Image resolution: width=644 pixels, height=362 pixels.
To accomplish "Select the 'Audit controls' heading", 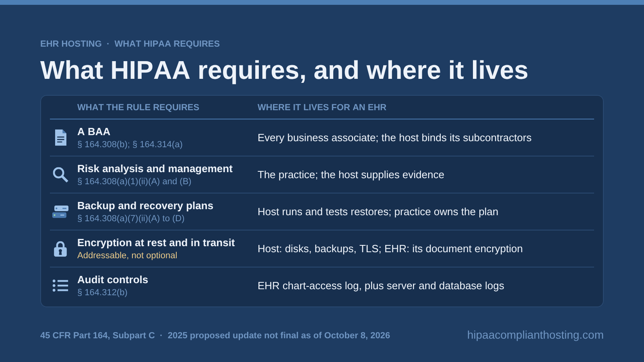I will point(113,280).
